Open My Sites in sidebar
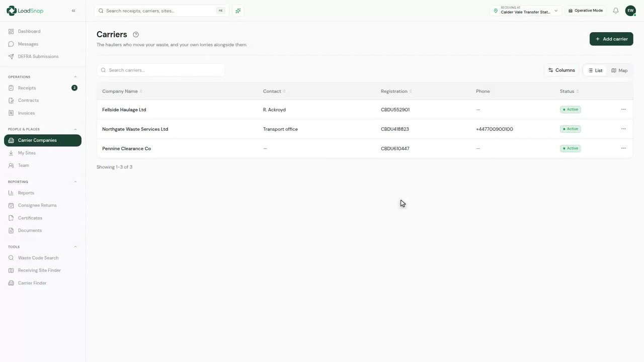The width and height of the screenshot is (644, 362). coord(43,153)
